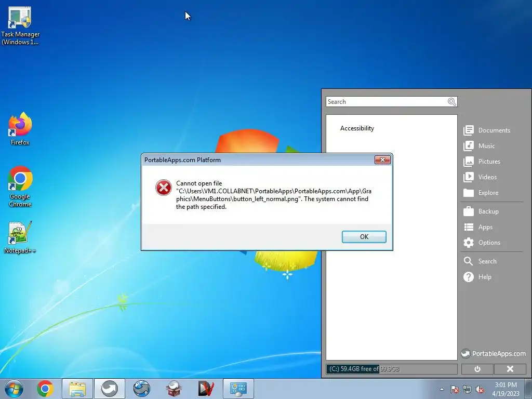Open Task Manager desktop shortcut
Viewport: 532px width, 399px height.
[x=20, y=26]
